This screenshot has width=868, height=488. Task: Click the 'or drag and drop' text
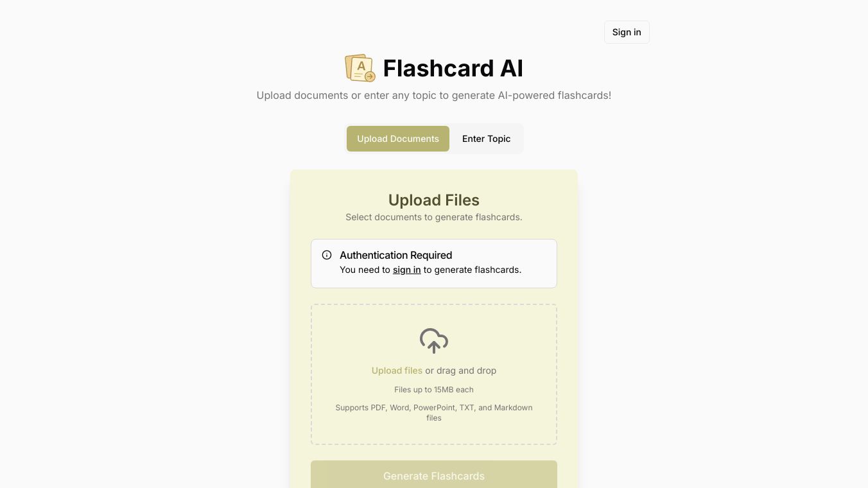(460, 370)
